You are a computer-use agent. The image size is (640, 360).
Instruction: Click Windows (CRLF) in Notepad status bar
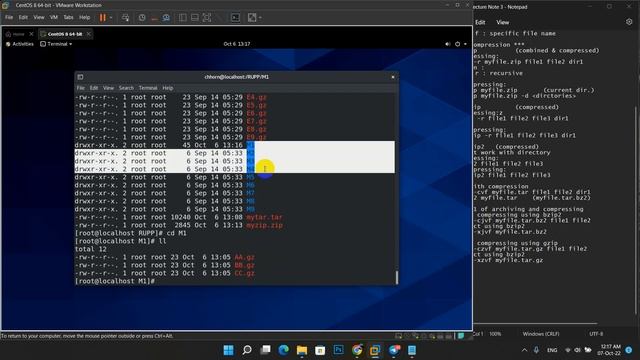coord(541,334)
